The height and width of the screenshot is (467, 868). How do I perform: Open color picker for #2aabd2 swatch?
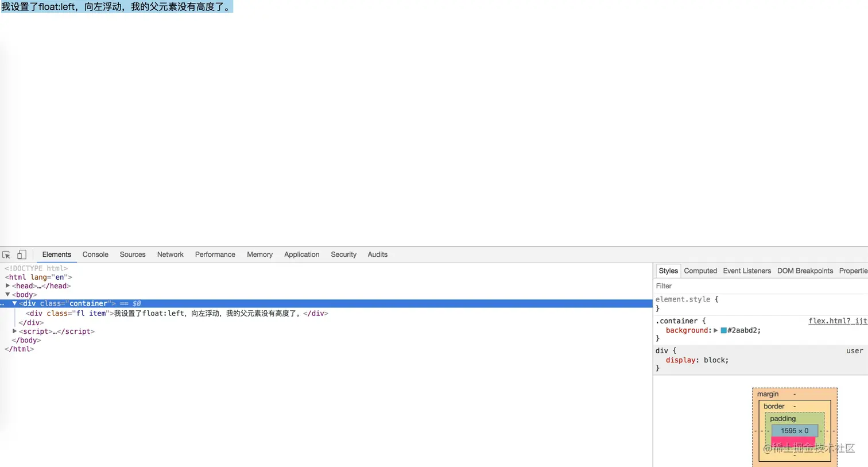coord(723,330)
